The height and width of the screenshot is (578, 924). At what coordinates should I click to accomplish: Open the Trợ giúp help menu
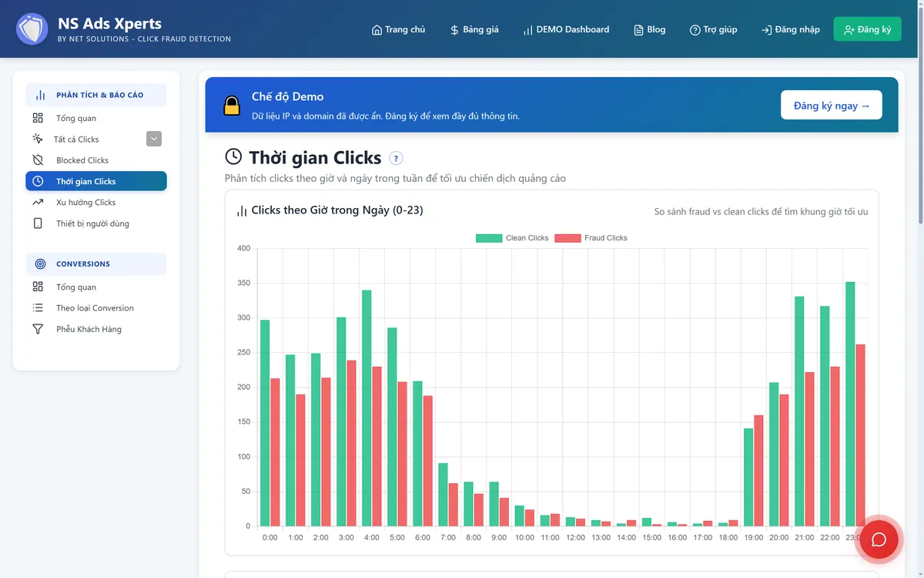pos(714,29)
